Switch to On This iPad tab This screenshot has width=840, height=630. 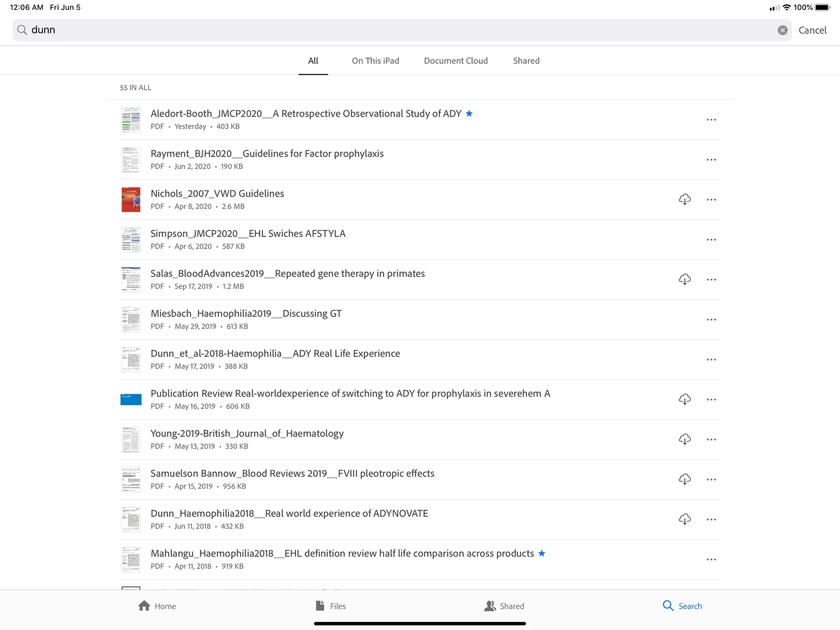(375, 61)
